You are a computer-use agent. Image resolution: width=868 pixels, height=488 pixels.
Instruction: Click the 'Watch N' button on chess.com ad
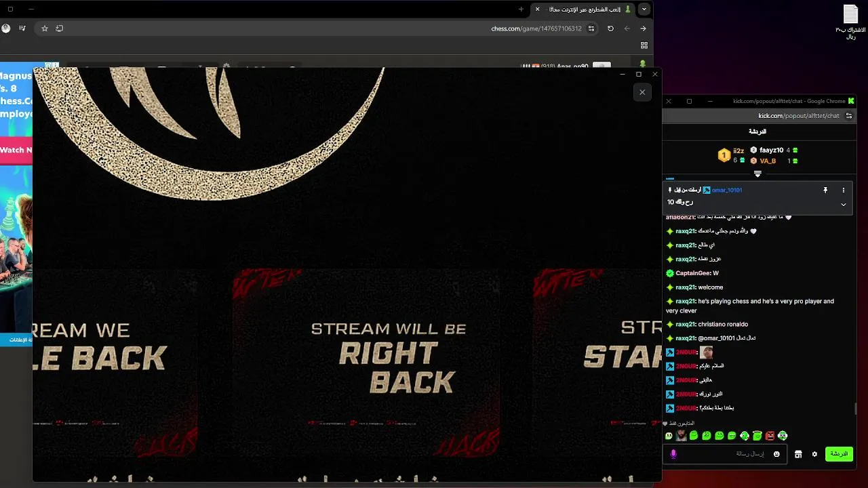[x=16, y=150]
